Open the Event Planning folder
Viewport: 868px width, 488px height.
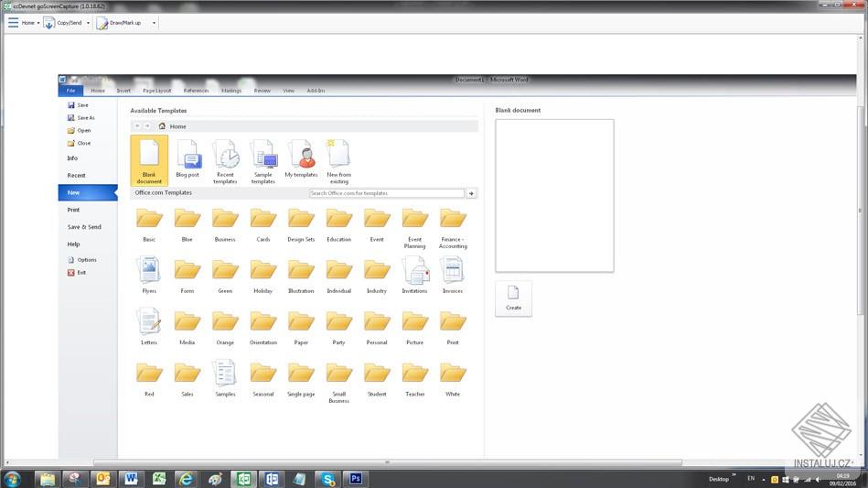click(414, 228)
